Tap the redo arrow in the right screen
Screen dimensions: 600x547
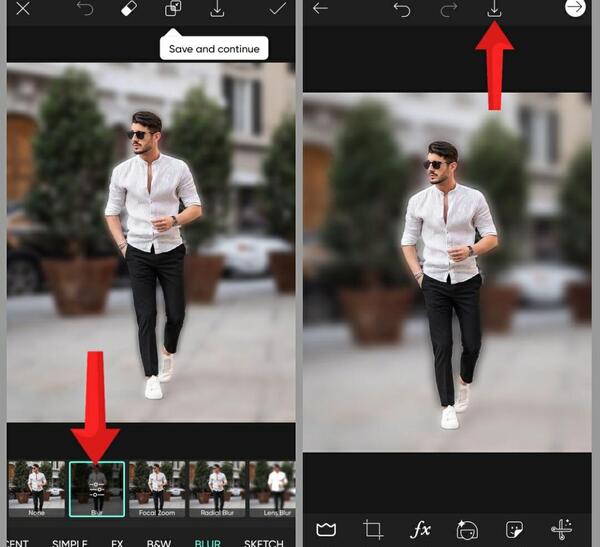448,9
